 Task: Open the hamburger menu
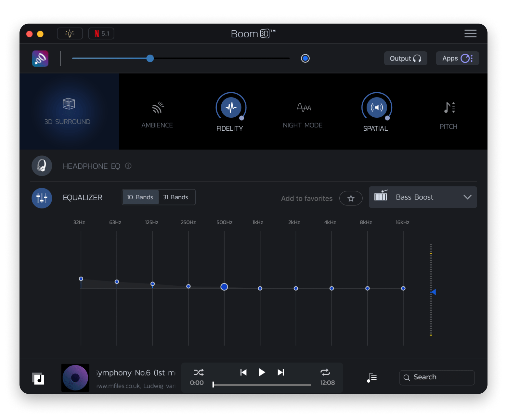point(470,33)
